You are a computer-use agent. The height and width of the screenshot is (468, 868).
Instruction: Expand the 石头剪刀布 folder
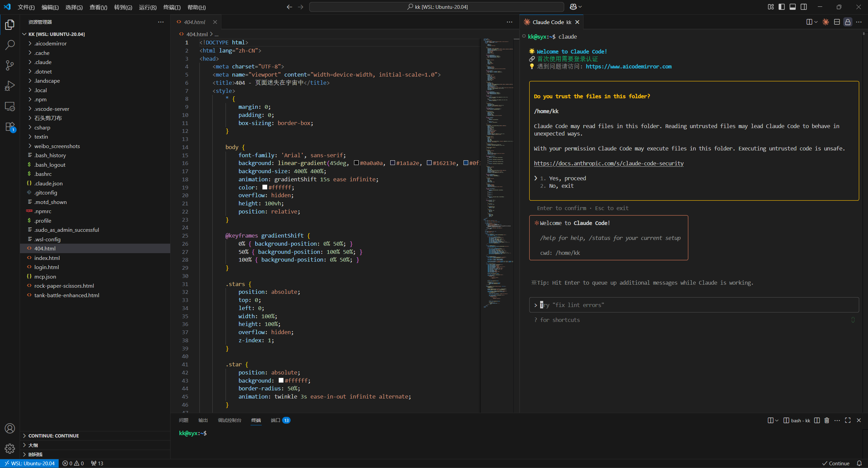point(95,118)
